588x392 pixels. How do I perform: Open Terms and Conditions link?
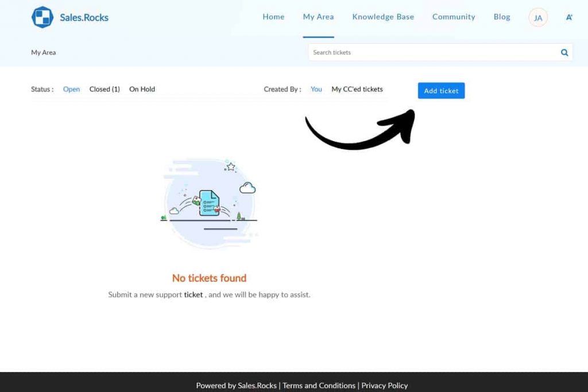(319, 386)
